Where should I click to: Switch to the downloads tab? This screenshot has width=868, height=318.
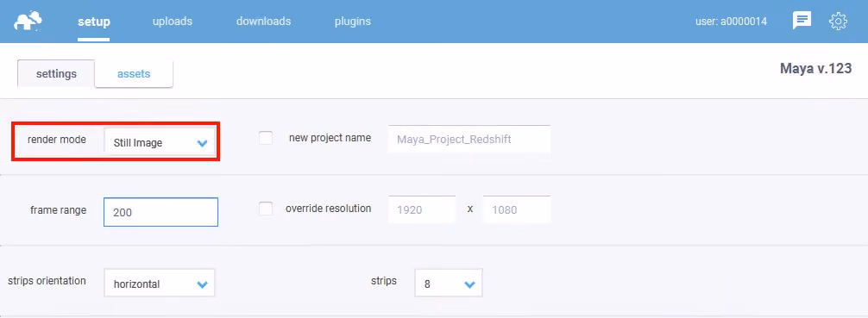pos(263,22)
